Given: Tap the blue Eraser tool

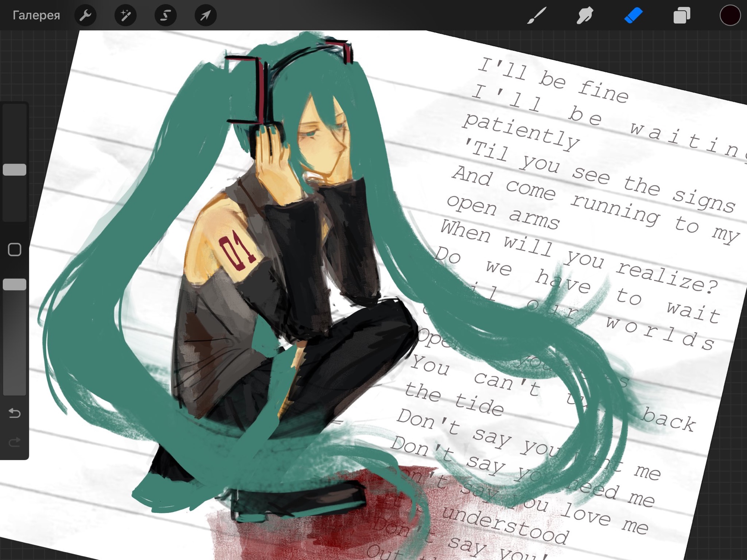Looking at the screenshot, I should [x=633, y=15].
